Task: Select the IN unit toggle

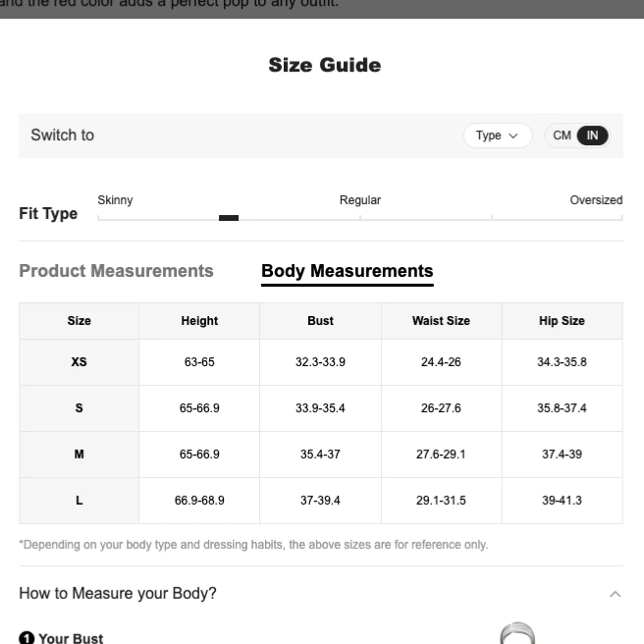Action: [592, 135]
